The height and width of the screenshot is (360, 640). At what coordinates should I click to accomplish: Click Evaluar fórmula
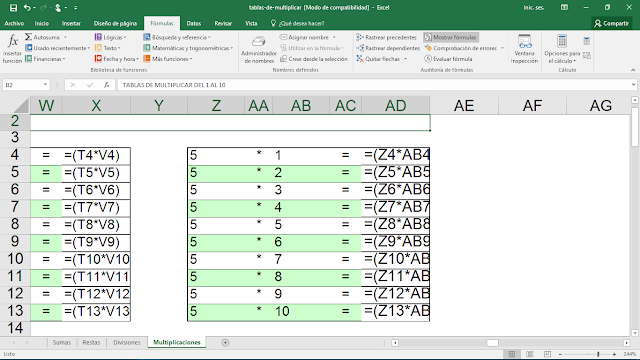(448, 59)
